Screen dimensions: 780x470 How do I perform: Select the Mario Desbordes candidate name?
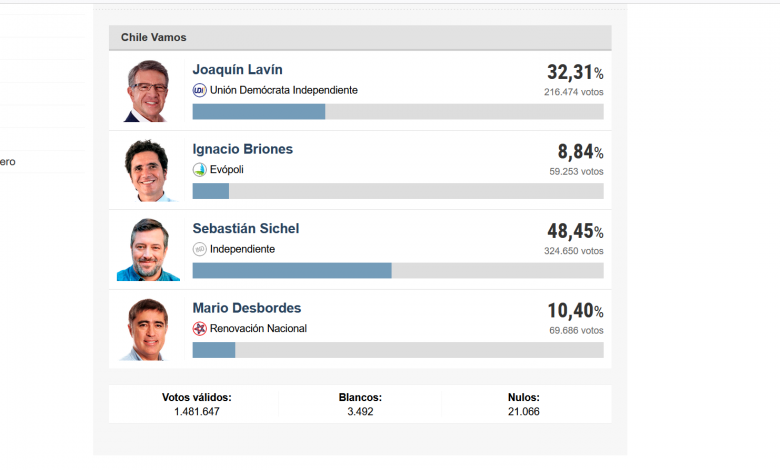(246, 308)
